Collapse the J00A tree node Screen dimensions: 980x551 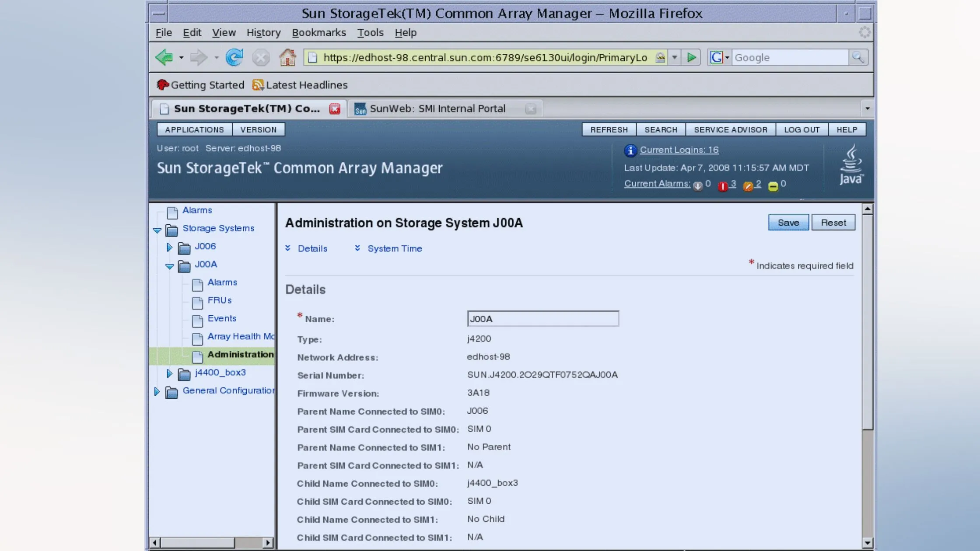pyautogui.click(x=170, y=266)
